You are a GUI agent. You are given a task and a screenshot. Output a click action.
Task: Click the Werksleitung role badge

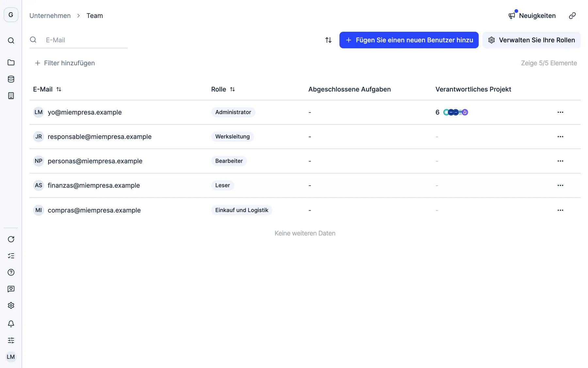(232, 137)
